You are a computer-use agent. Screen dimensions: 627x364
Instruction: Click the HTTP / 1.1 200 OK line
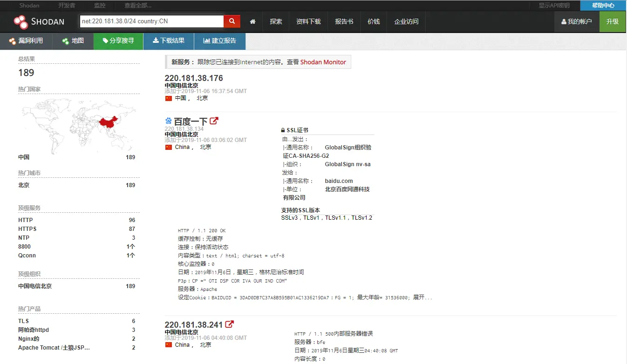coord(202,231)
